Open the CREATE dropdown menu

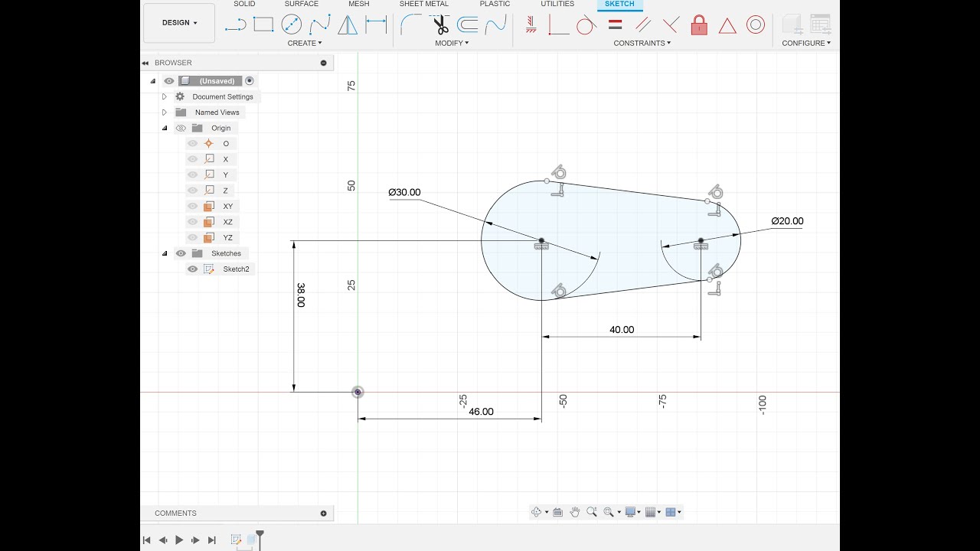[x=305, y=43]
